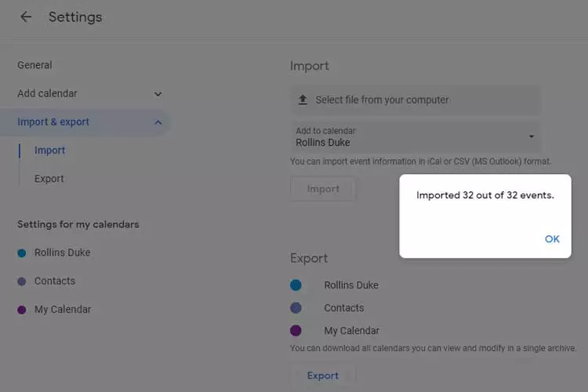Screen dimensions: 588x392
Task: Open the Add to calendar dropdown
Action: 416,136
